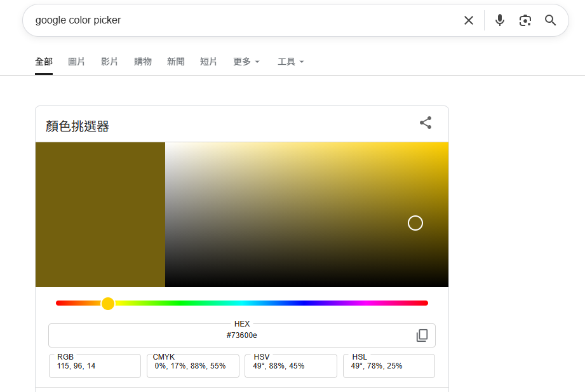Click the yellow hue slider handle
The image size is (585, 392).
tap(108, 304)
